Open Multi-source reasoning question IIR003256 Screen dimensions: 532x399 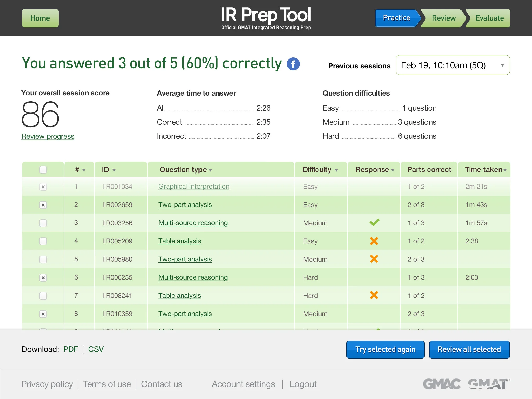(193, 223)
